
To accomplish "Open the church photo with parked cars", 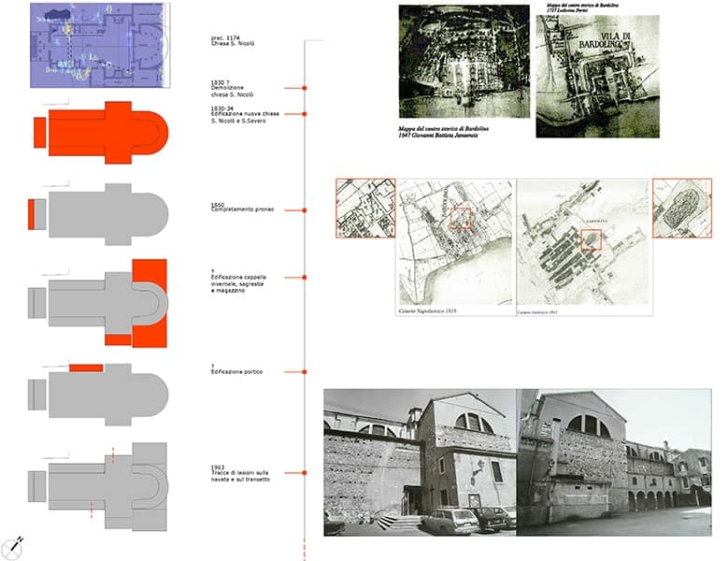I will [419, 462].
